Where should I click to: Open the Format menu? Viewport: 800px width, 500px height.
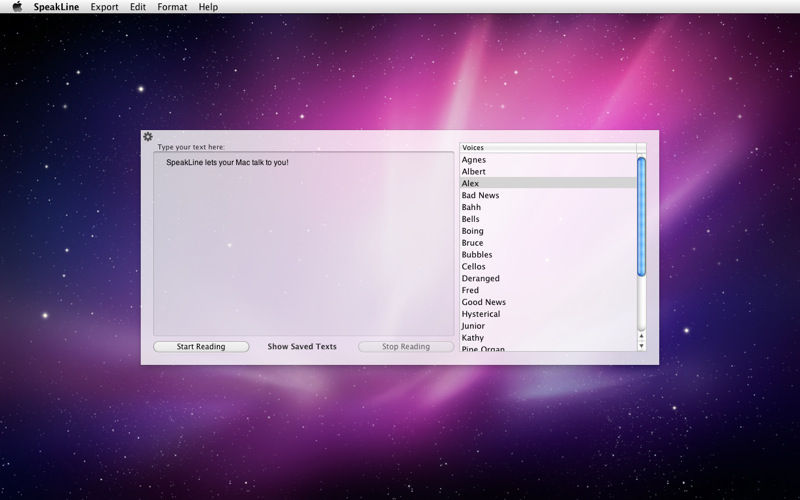[172, 7]
